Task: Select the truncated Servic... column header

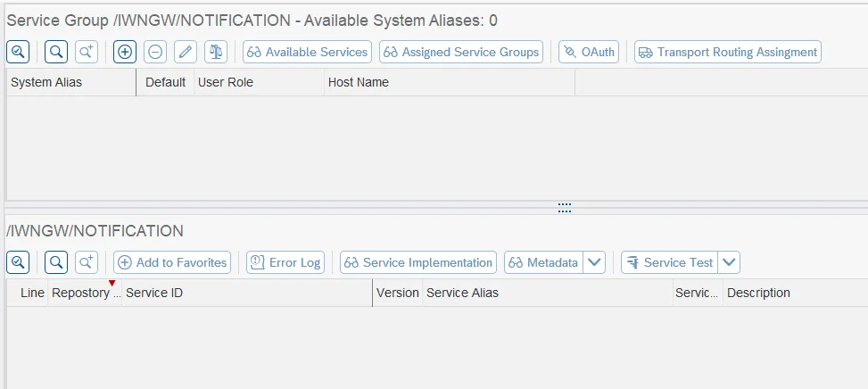Action: point(698,293)
